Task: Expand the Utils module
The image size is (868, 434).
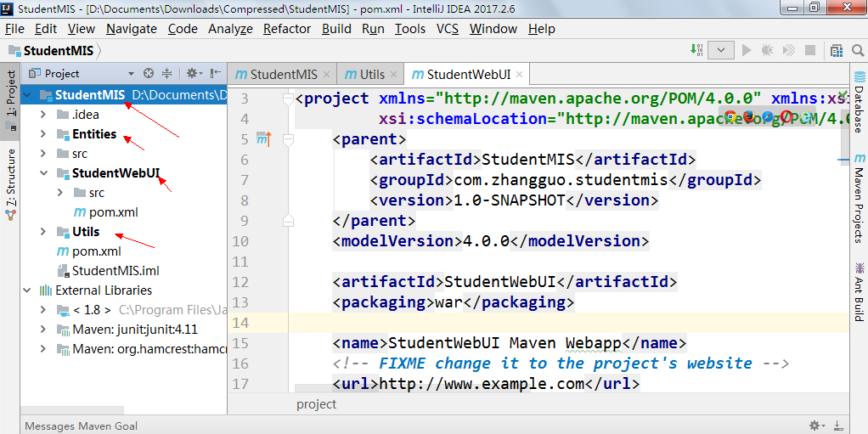Action: pos(43,231)
